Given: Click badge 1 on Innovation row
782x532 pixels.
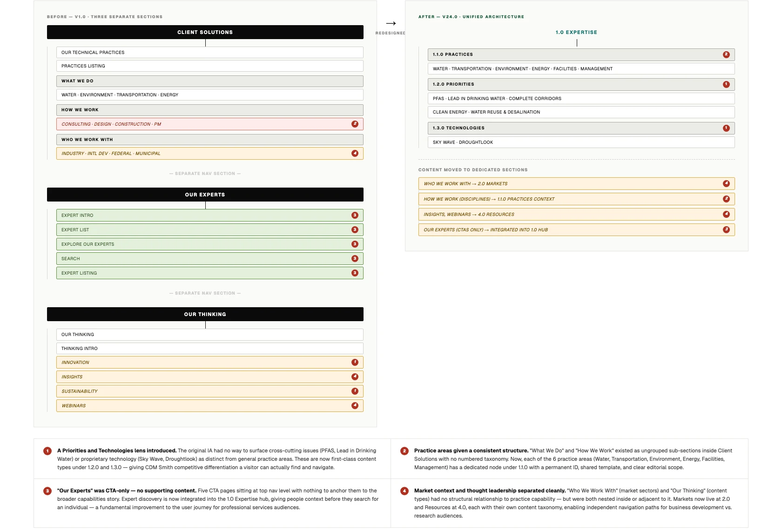Looking at the screenshot, I should click(x=355, y=362).
